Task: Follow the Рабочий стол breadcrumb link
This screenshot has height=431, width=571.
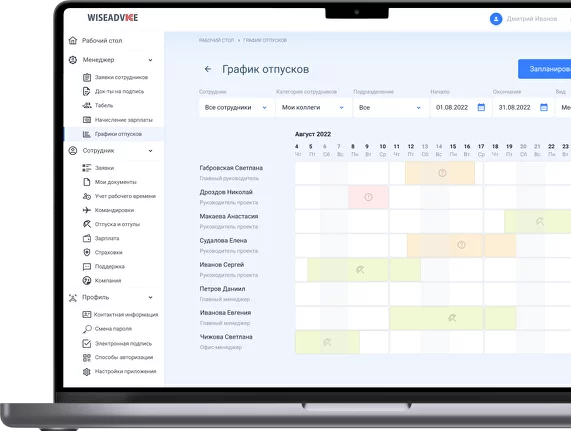Action: 216,40
